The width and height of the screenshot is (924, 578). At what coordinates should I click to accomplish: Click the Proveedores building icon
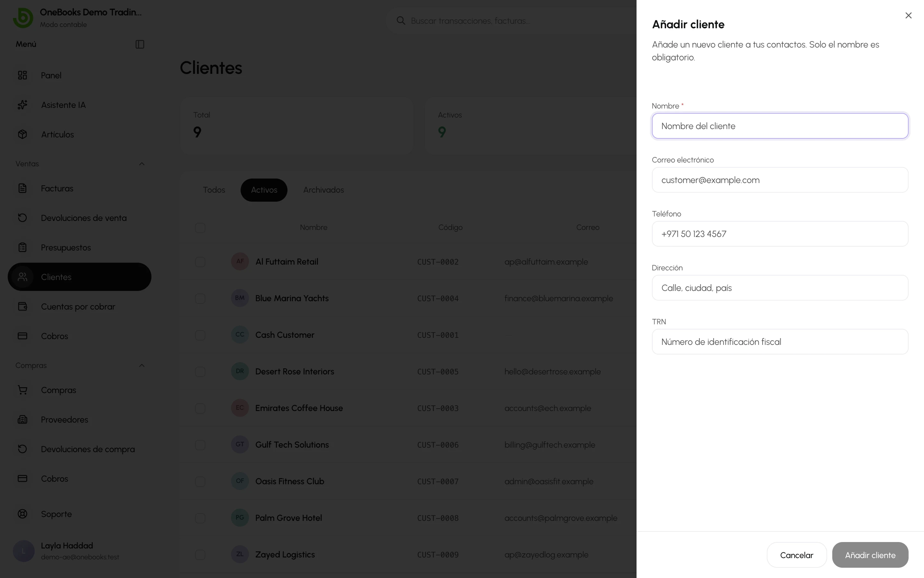tap(22, 419)
